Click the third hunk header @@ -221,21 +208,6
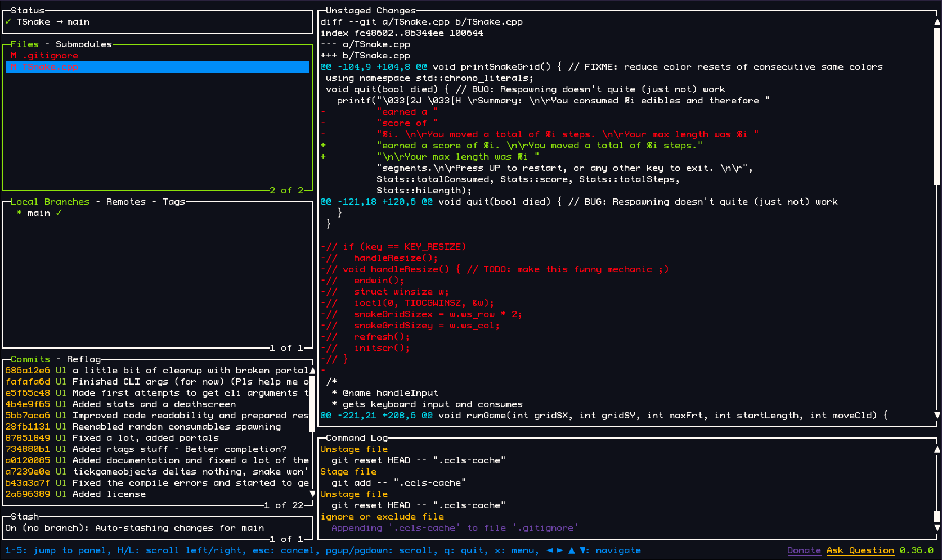This screenshot has height=560, width=942. (x=604, y=416)
